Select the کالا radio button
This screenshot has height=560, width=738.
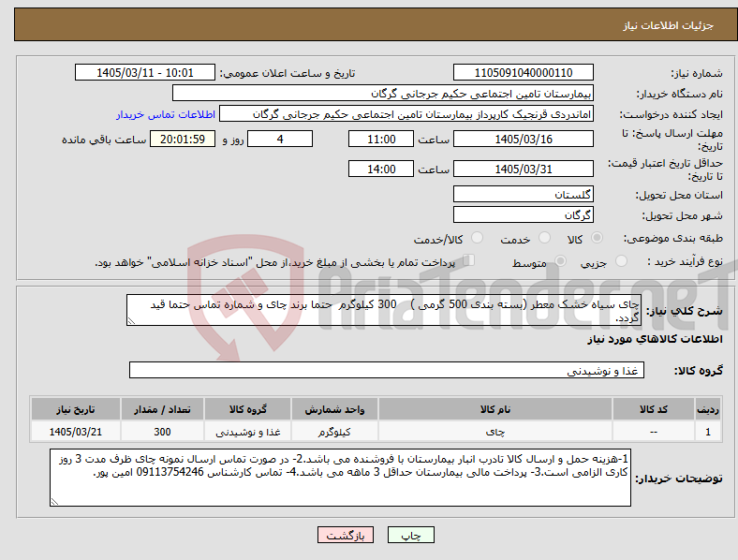(x=597, y=238)
